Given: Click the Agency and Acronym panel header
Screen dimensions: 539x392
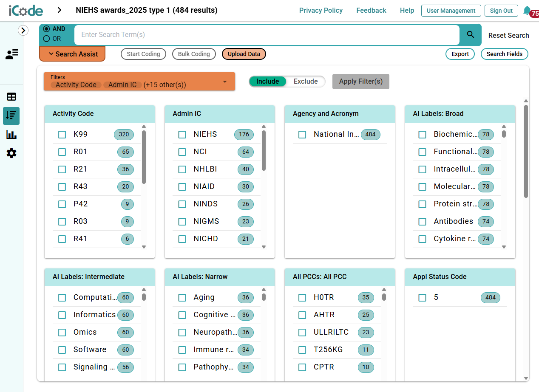Looking at the screenshot, I should (340, 114).
